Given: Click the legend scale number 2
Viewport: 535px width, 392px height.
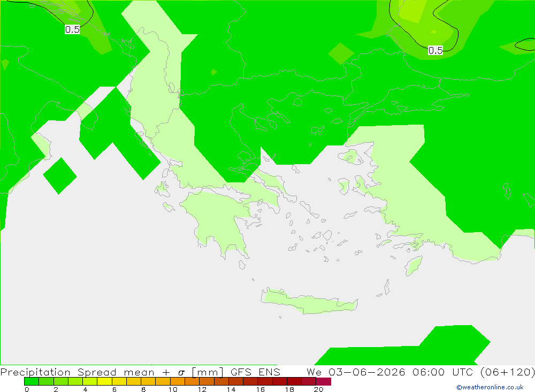Looking at the screenshot, I should click(x=56, y=389).
